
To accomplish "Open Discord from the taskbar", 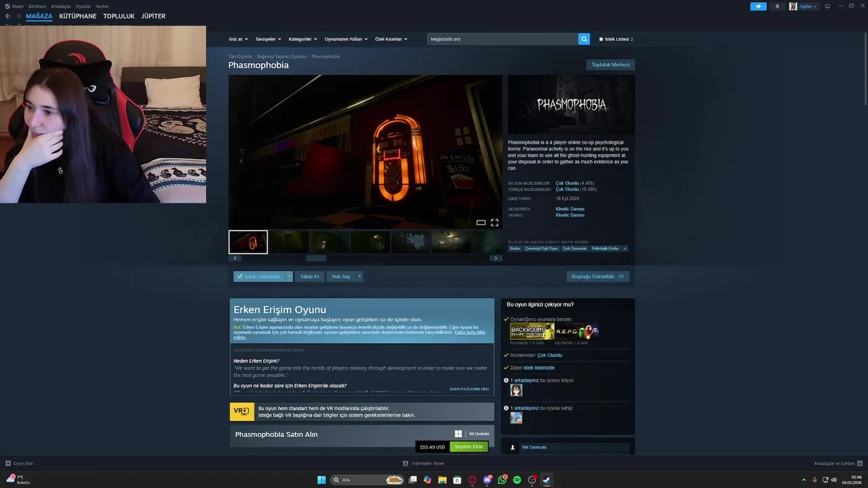I will click(487, 480).
